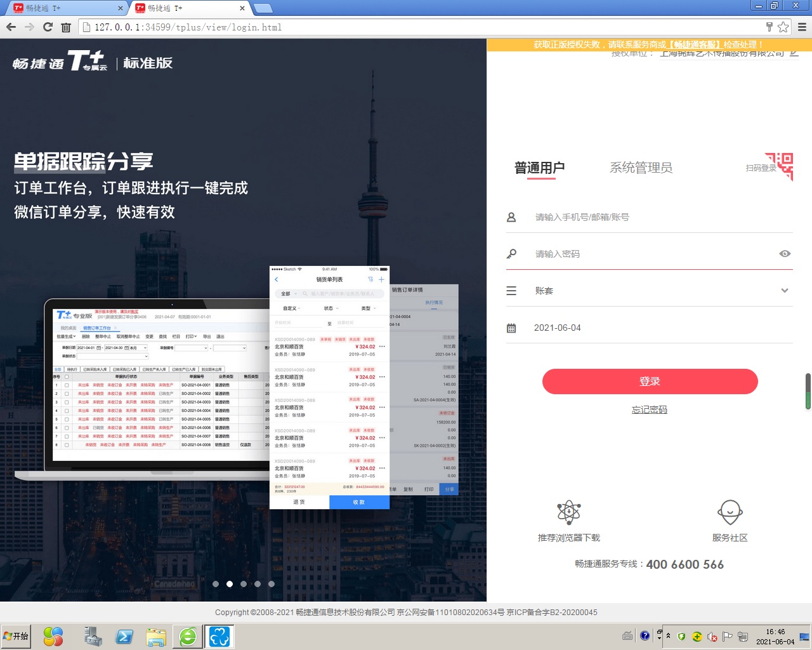Click the atom icon for 推荐浏览器下载
Image resolution: width=812 pixels, height=650 pixels.
pyautogui.click(x=569, y=512)
